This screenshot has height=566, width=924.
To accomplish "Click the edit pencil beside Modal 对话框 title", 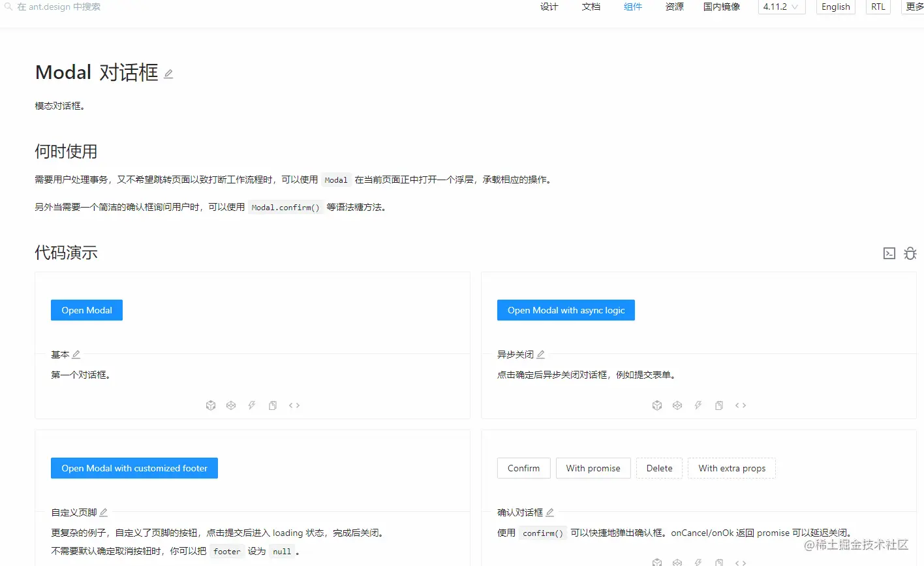I will coord(168,74).
